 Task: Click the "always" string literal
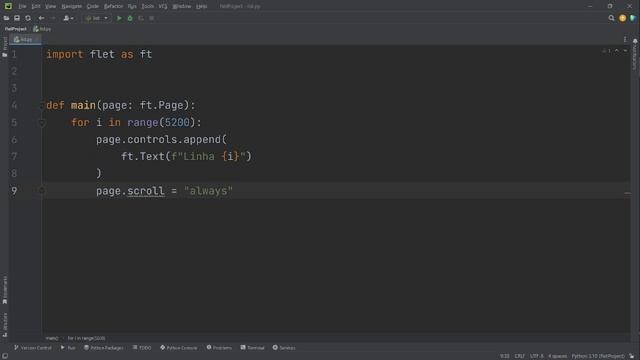[208, 191]
